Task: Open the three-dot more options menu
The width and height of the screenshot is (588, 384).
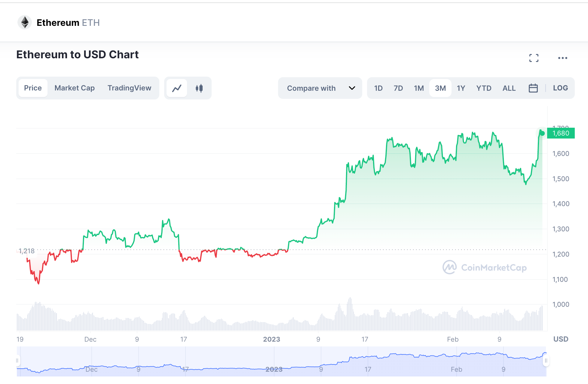Action: [x=562, y=58]
